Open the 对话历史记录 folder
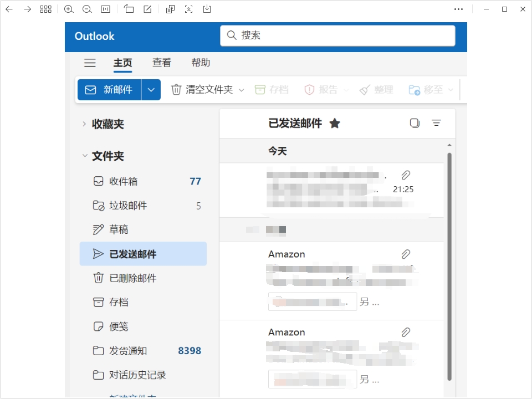The width and height of the screenshot is (532, 399). (x=143, y=375)
